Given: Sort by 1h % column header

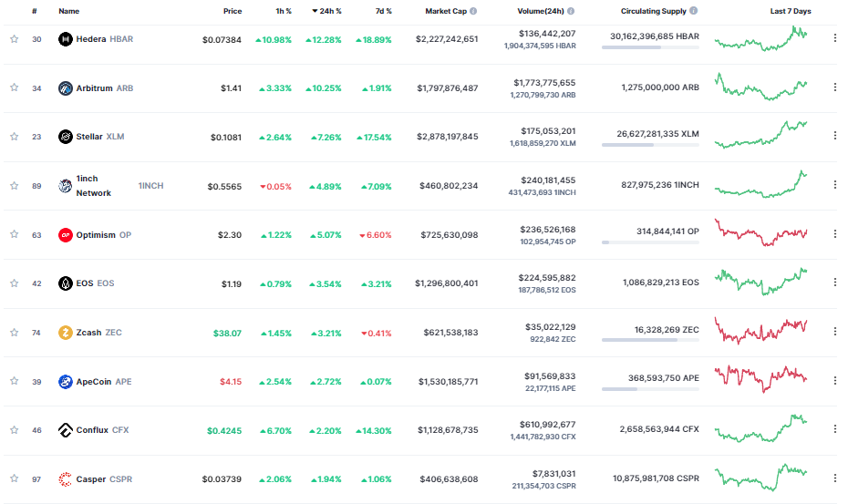Looking at the screenshot, I should (284, 11).
